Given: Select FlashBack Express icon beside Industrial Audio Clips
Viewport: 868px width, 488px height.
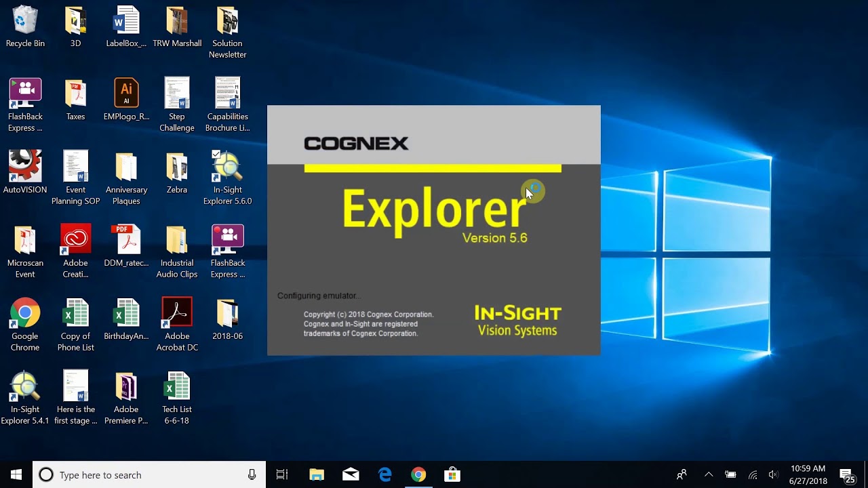Looking at the screenshot, I should (x=227, y=240).
